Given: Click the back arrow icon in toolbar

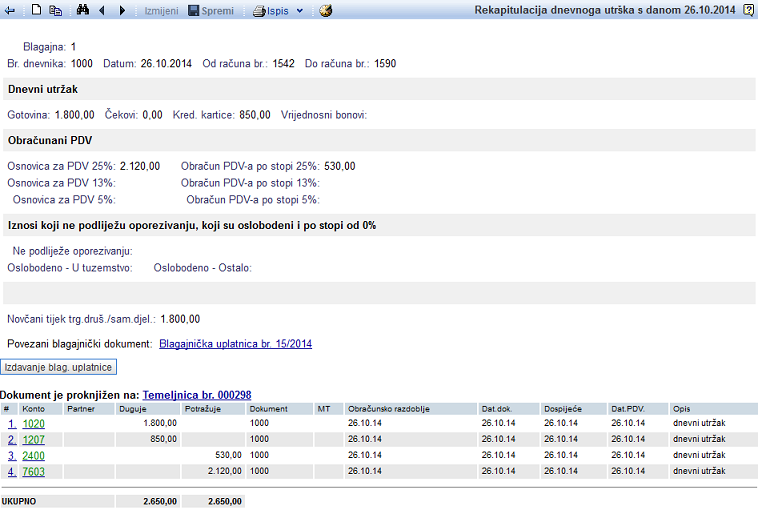Looking at the screenshot, I should pos(10,10).
